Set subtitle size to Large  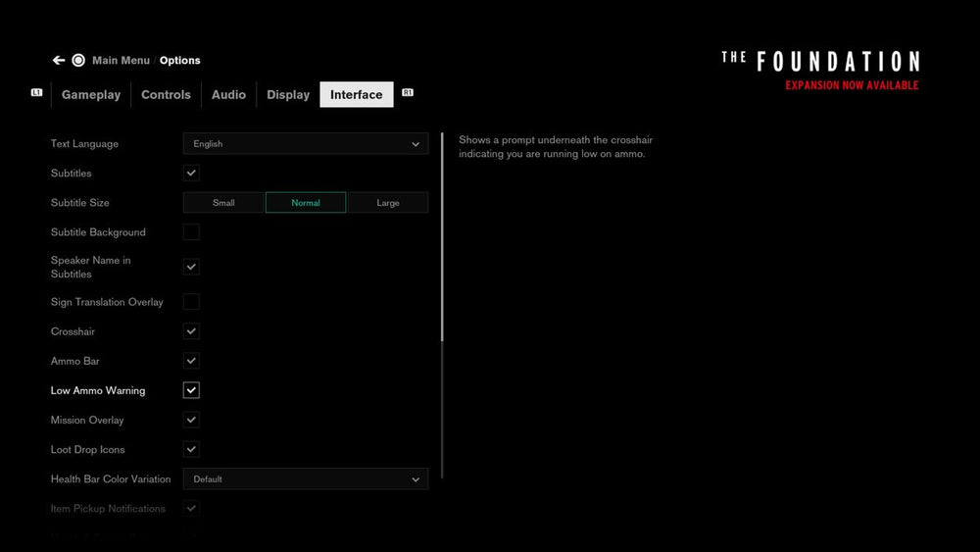tap(388, 203)
